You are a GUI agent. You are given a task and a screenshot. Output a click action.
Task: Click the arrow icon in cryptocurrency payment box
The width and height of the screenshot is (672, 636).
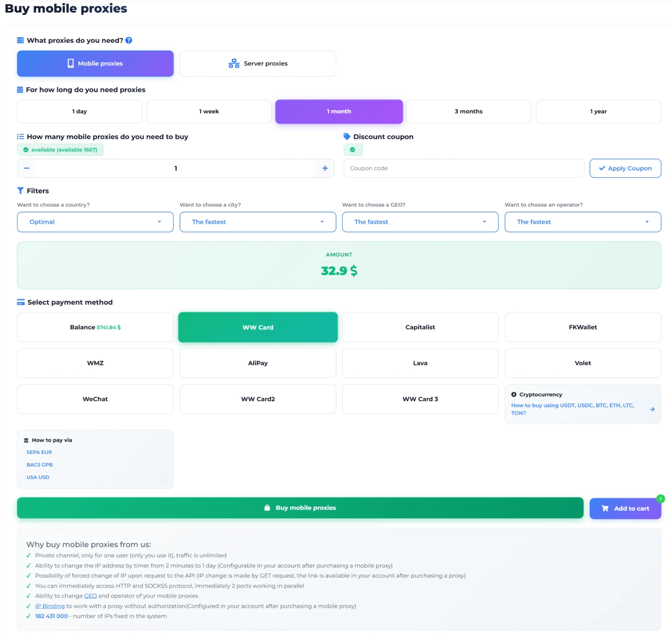point(652,409)
